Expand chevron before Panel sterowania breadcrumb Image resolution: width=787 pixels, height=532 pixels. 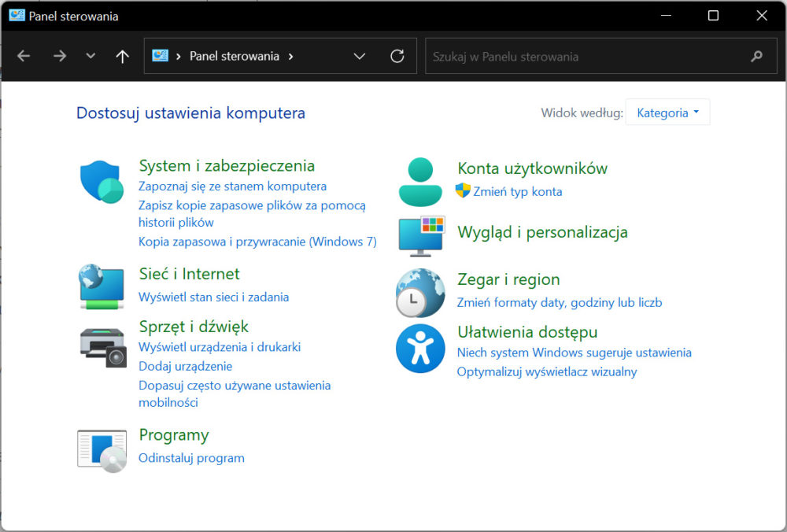(178, 56)
